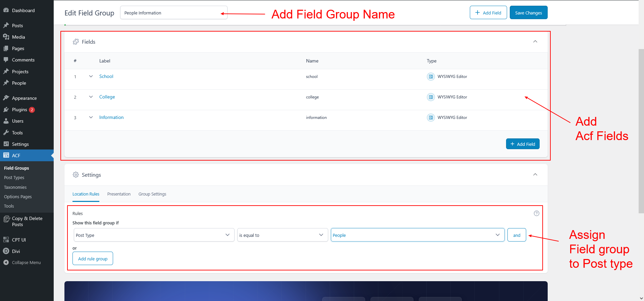This screenshot has height=301, width=644.
Task: Click the 'and' rule button
Action: (x=517, y=235)
